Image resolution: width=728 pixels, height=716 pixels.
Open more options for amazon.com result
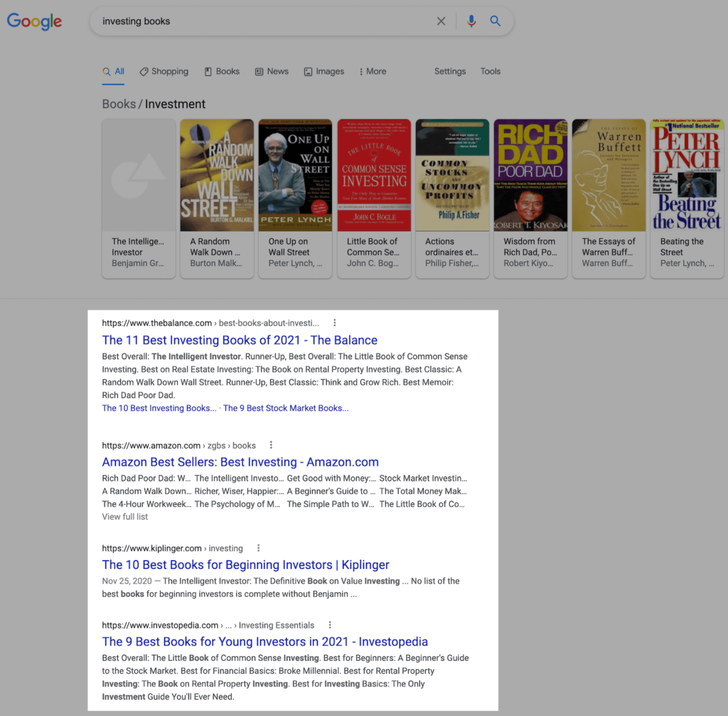271,445
